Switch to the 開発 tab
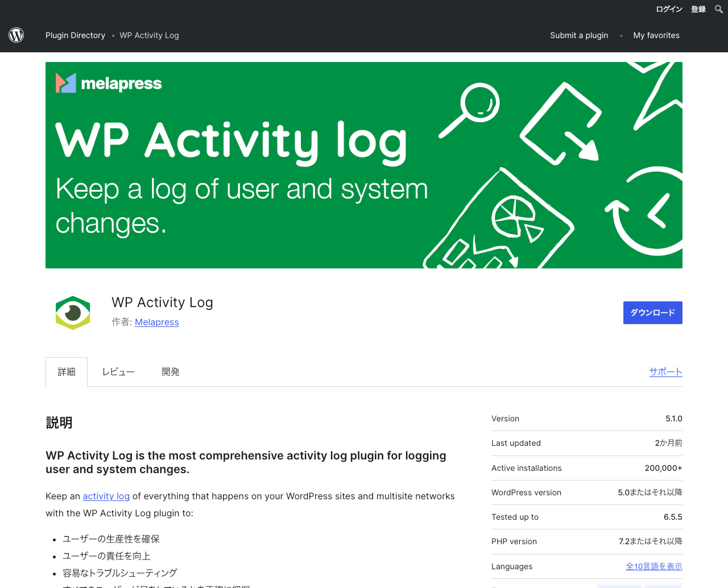This screenshot has width=728, height=588. (x=171, y=372)
